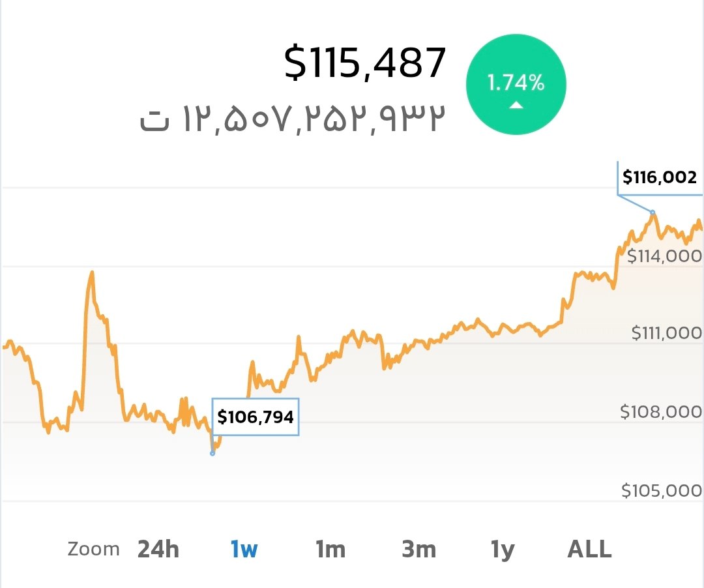704x588 pixels.
Task: Click the $111,000 axis label
Action: click(666, 334)
